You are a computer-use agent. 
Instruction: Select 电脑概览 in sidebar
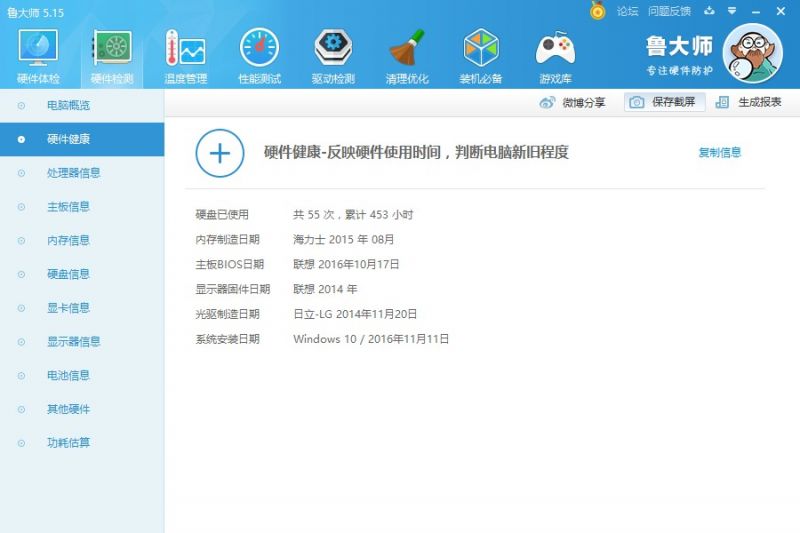82,106
